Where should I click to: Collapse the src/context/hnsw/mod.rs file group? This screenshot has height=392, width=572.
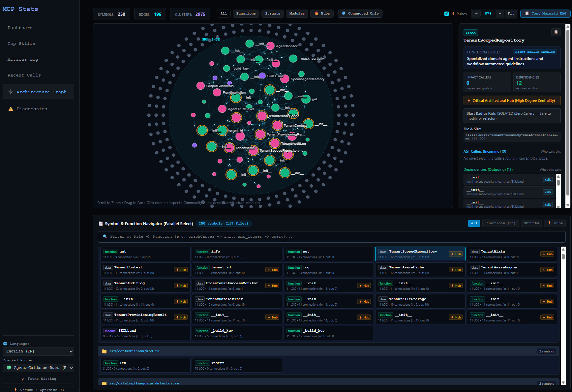coord(329,351)
